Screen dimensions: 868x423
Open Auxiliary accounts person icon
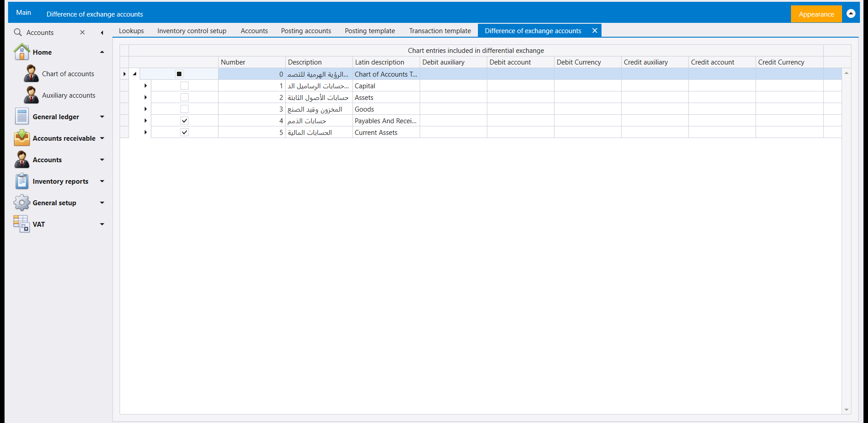(31, 95)
